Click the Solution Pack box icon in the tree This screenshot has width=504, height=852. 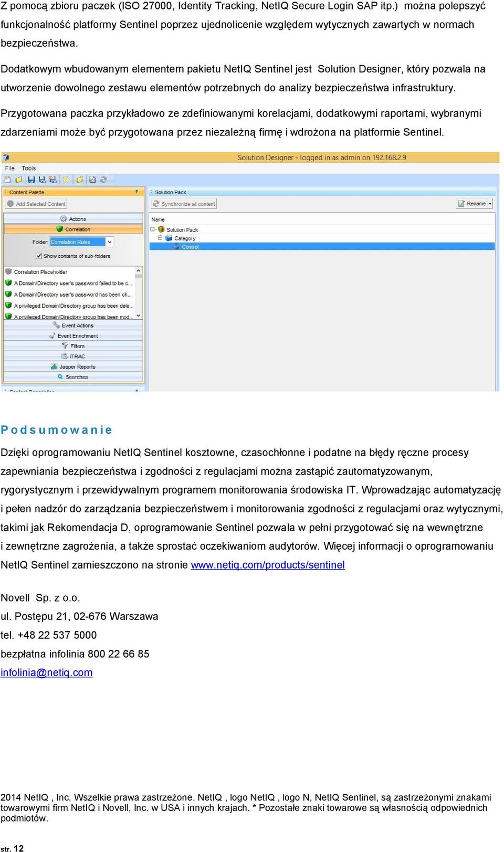(x=162, y=229)
